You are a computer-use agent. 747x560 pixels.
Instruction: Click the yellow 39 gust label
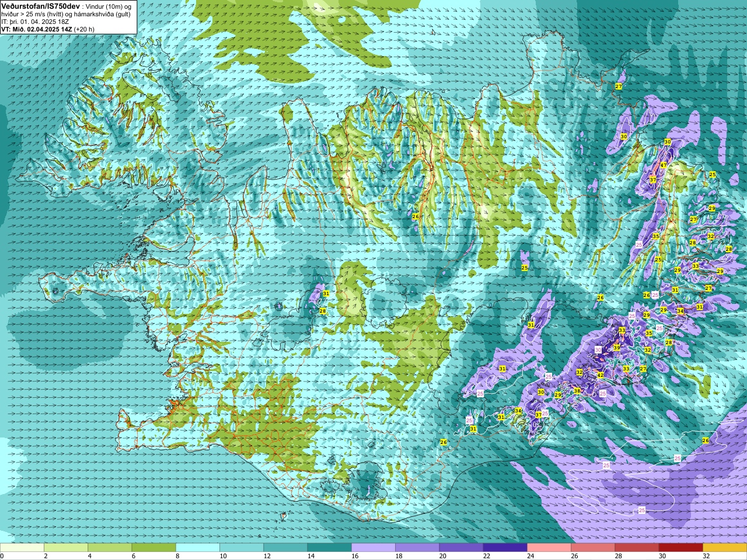pos(617,347)
